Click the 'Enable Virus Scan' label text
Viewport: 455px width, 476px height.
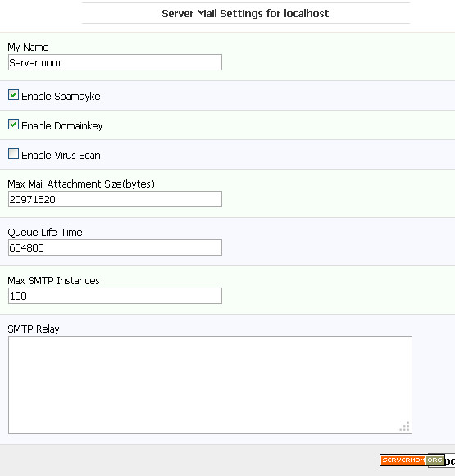[61, 155]
